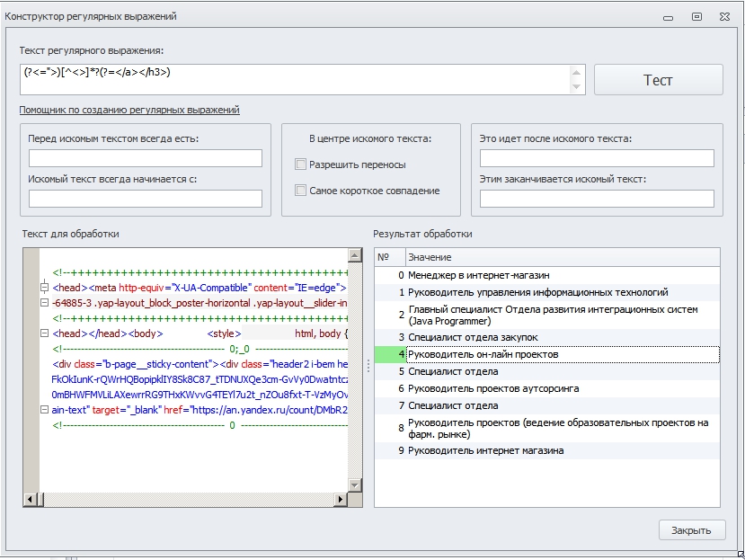Focus the 'Это идет после искомого текста' field
The height and width of the screenshot is (560, 745).
coord(597,158)
